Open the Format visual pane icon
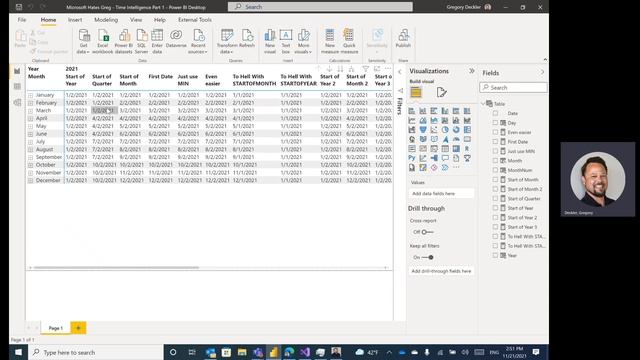Viewport: 640px width, 360px height. pyautogui.click(x=441, y=92)
